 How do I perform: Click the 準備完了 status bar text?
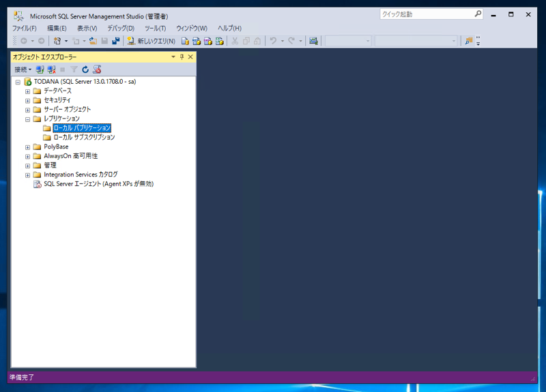point(22,378)
